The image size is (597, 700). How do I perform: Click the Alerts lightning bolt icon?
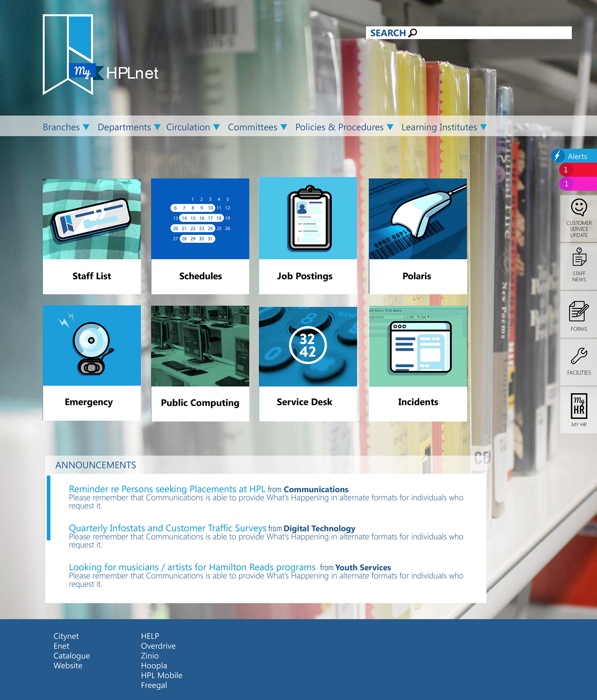point(558,156)
